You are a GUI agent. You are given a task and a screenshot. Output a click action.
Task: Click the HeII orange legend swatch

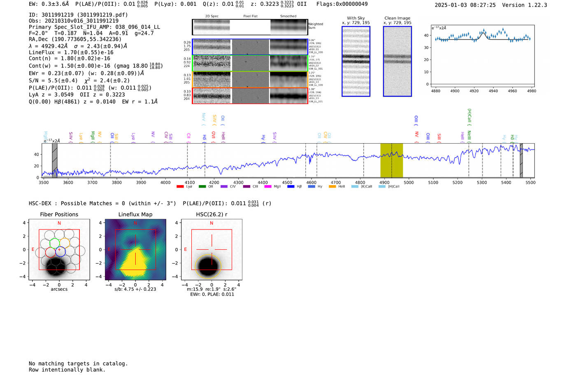coord(332,187)
